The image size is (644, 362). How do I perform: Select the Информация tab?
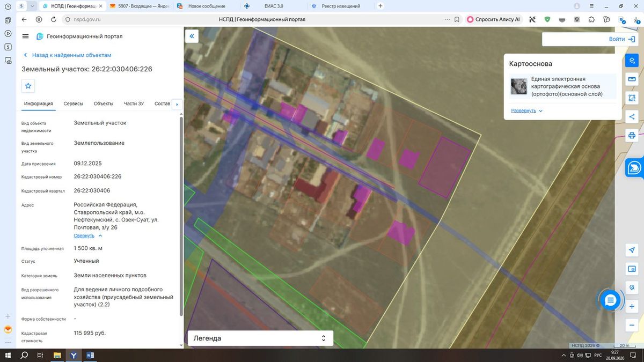38,104
